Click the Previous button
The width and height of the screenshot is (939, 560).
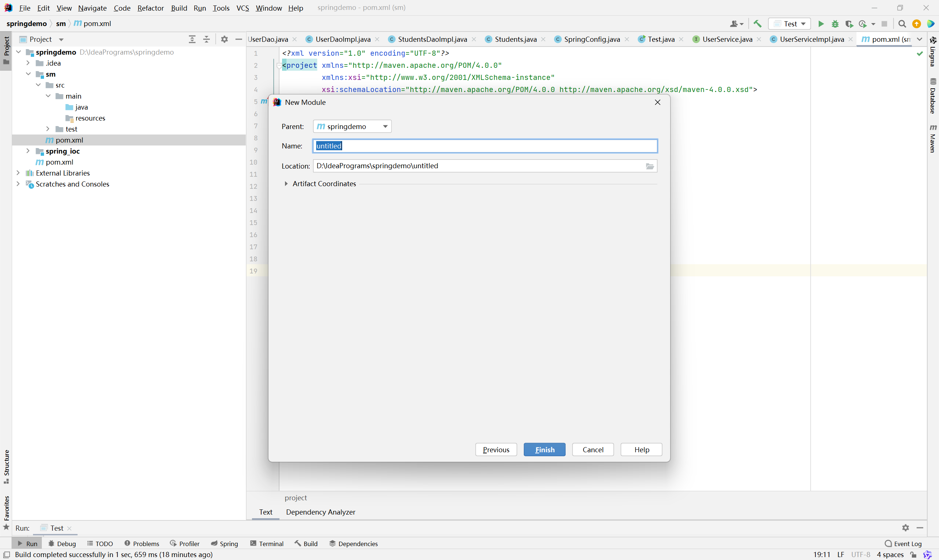click(x=496, y=449)
